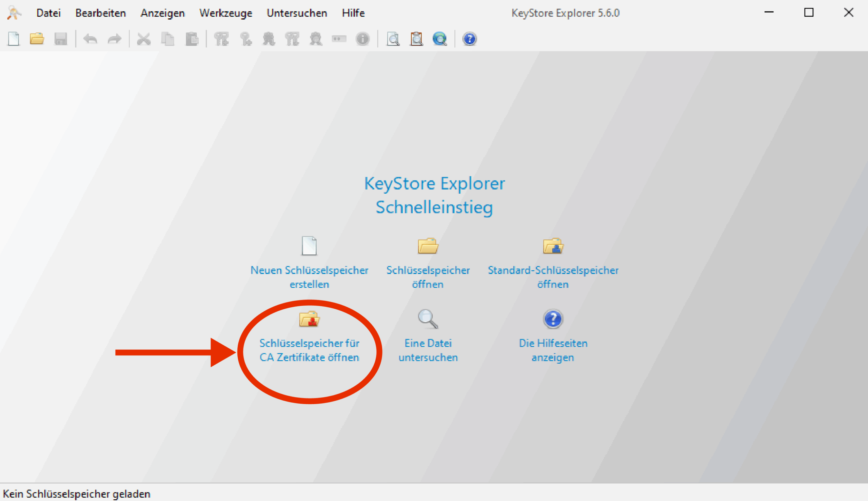Image resolution: width=868 pixels, height=501 pixels.
Task: Click the Undo arrow toolbar icon
Action: tap(91, 39)
